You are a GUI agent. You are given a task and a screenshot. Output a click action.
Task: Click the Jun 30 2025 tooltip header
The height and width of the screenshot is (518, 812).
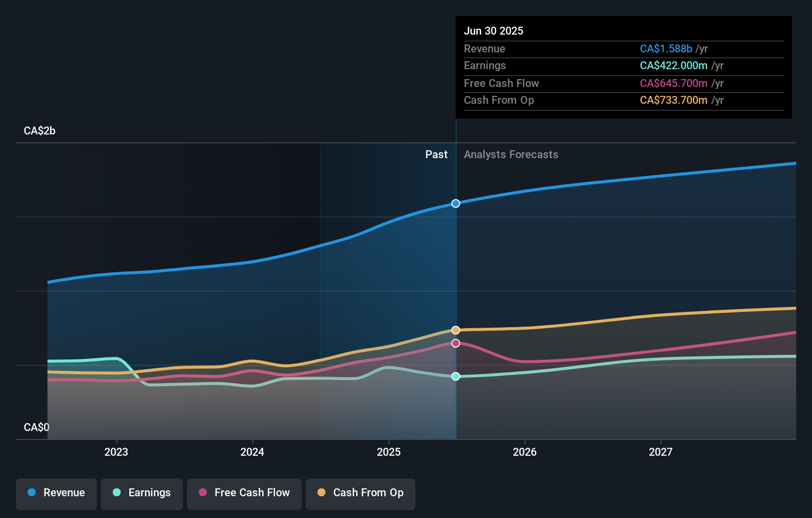click(x=494, y=31)
